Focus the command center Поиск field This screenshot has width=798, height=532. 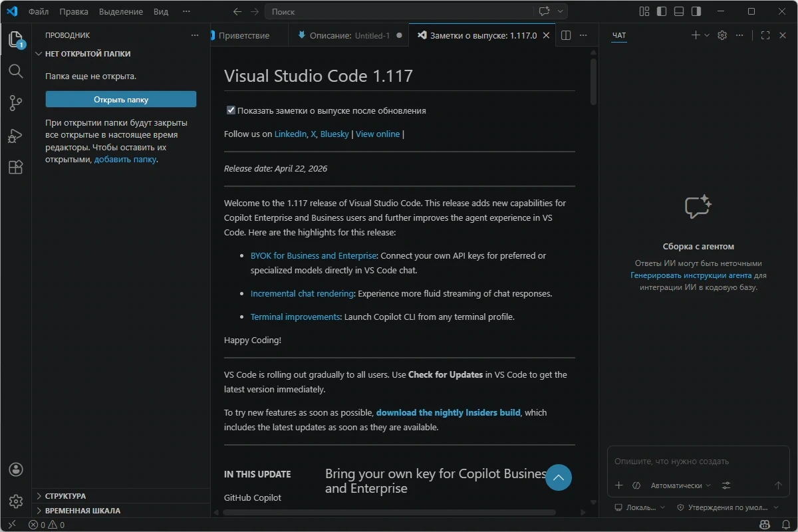399,11
